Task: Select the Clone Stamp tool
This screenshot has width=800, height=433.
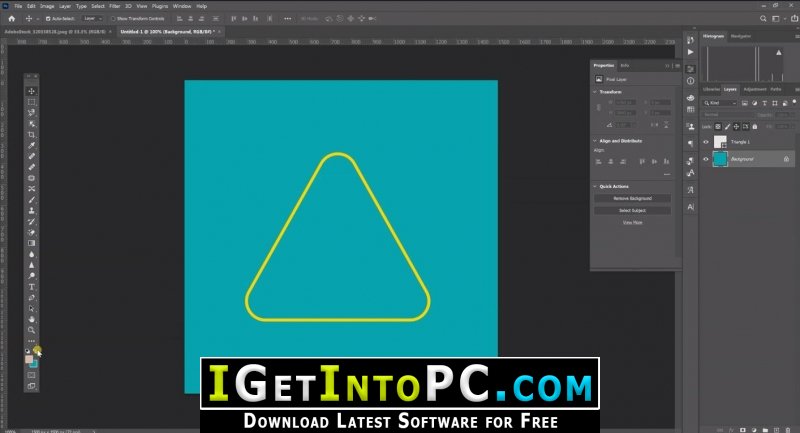Action: 32,211
